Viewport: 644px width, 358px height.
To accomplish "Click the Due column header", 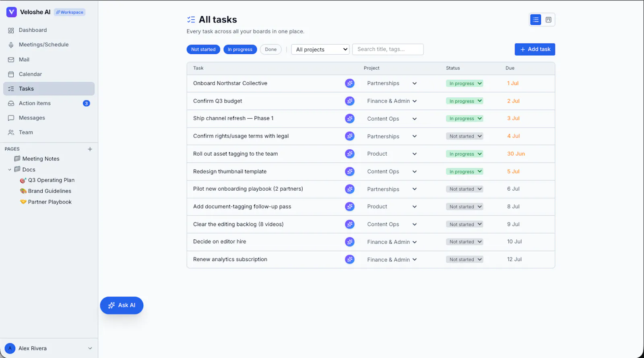I will point(510,68).
